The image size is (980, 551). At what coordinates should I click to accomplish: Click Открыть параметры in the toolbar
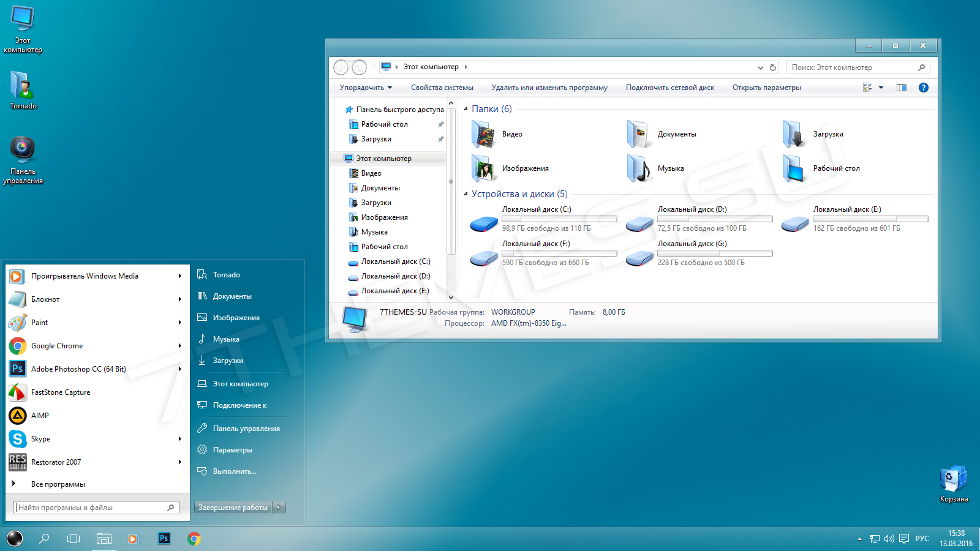pos(767,88)
